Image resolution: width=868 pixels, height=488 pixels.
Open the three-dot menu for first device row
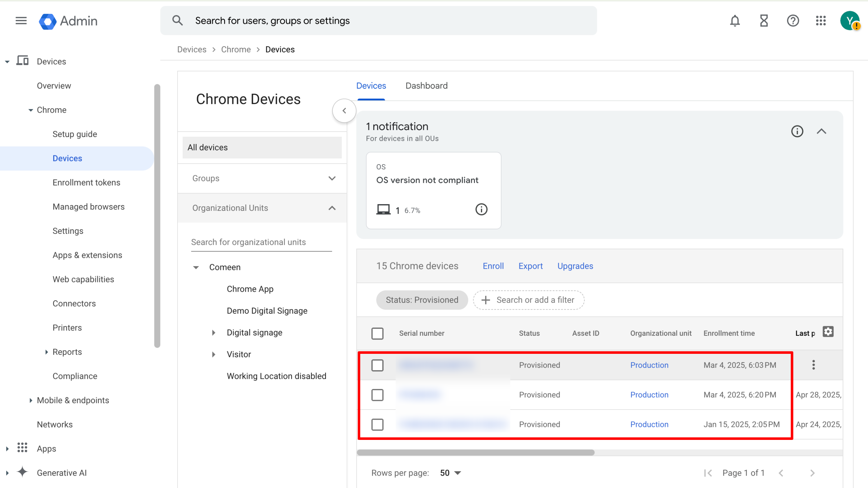tap(814, 365)
